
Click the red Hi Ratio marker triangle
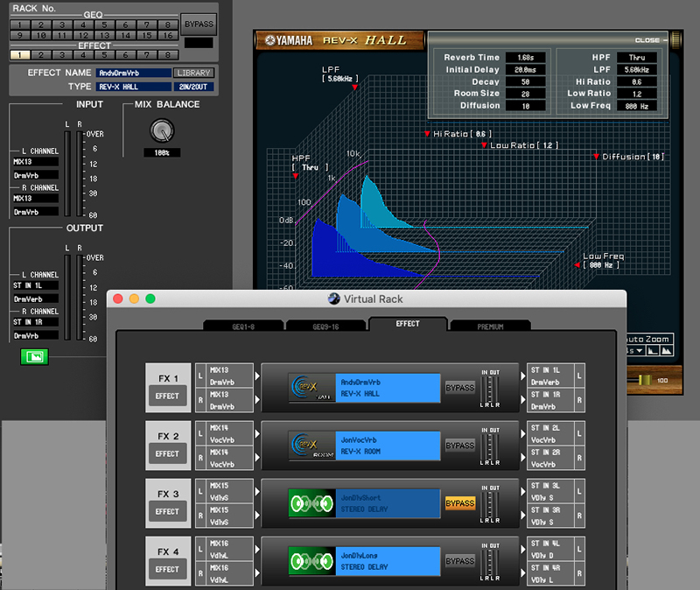click(427, 134)
